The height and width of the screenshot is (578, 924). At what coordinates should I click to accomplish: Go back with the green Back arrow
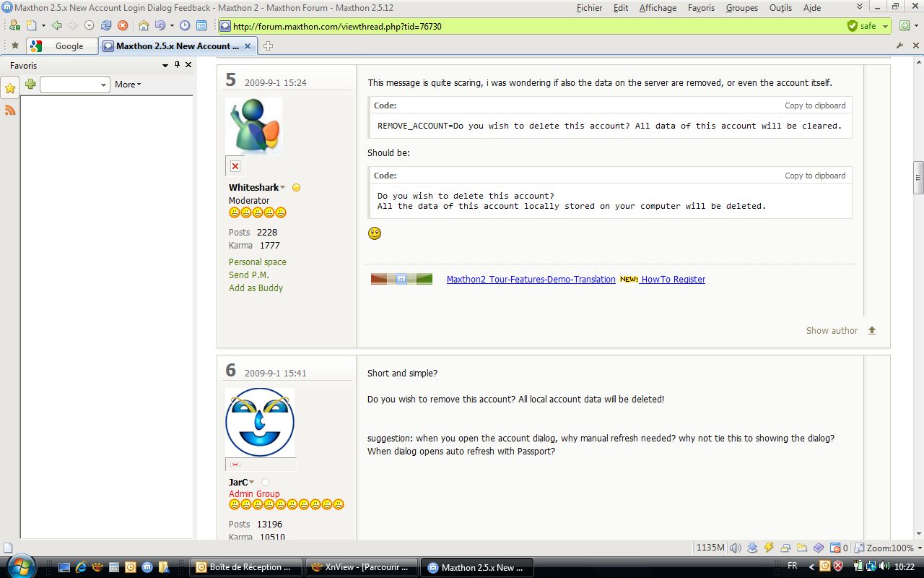coord(56,25)
